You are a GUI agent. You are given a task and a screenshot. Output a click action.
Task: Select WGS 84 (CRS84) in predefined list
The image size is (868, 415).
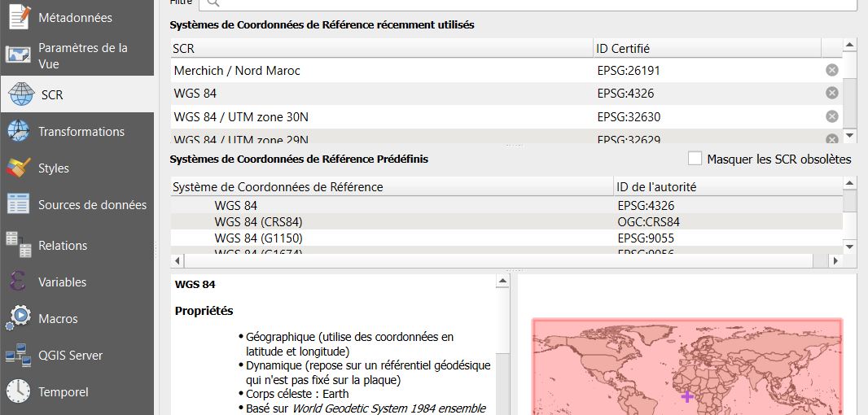pos(258,222)
